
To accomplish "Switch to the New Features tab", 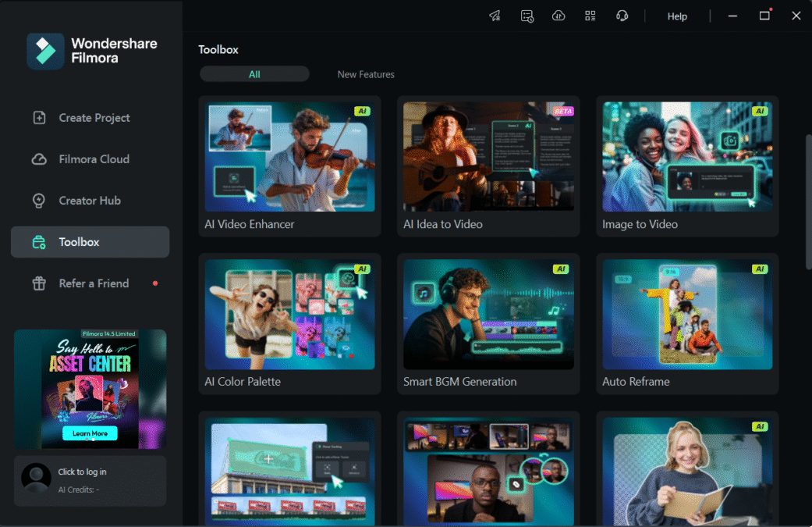I will pyautogui.click(x=366, y=74).
